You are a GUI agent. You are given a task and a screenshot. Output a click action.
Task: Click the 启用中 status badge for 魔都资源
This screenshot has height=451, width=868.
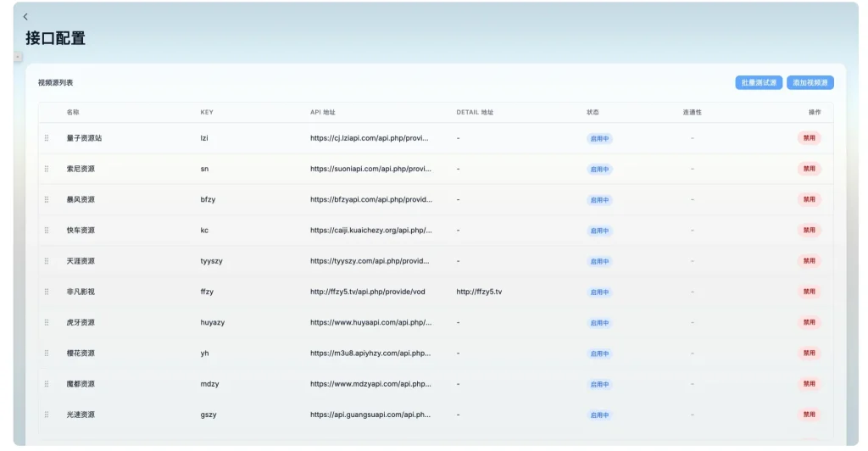tap(599, 385)
